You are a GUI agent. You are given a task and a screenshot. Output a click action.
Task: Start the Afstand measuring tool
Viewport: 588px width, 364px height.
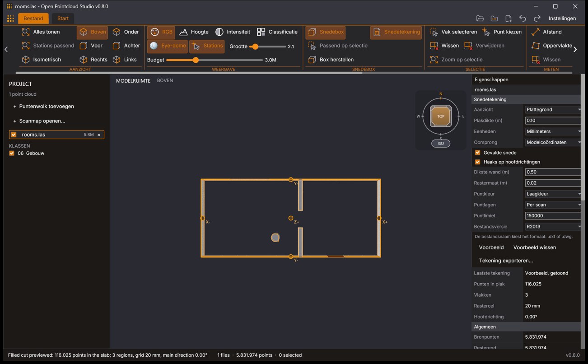[546, 32]
